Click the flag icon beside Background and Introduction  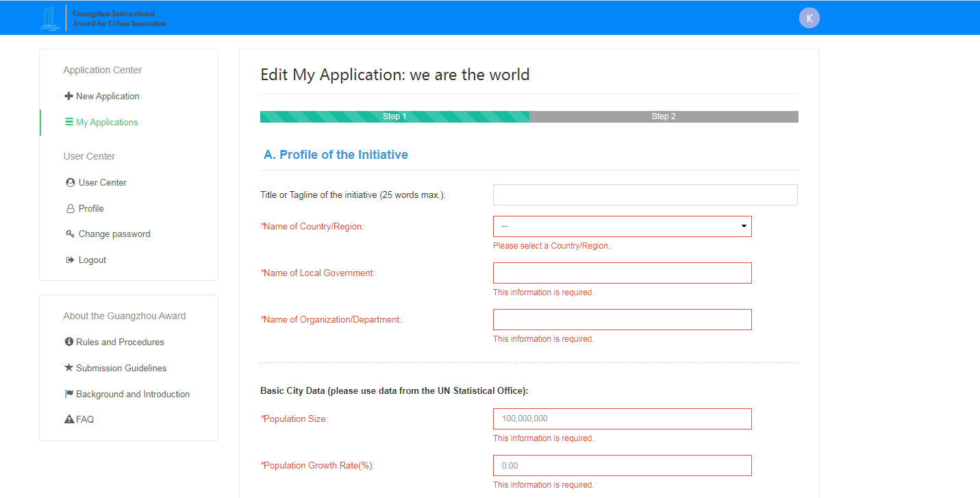[68, 395]
